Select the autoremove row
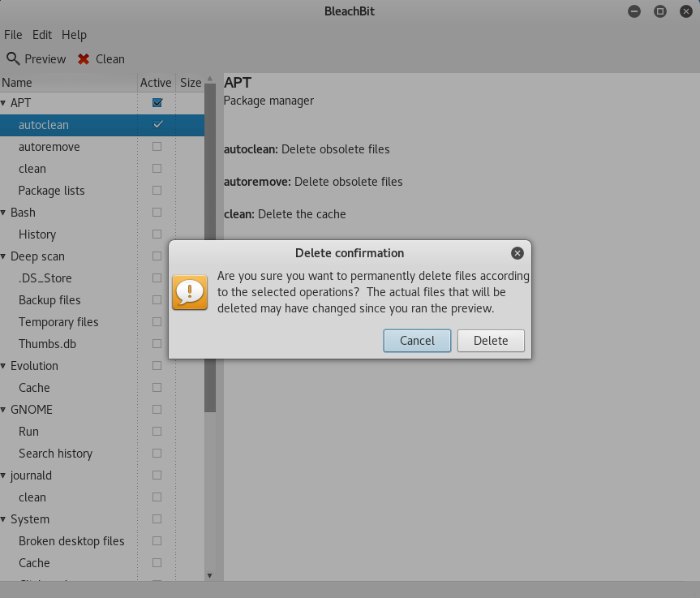Screen dimensions: 700x598 point(102,147)
